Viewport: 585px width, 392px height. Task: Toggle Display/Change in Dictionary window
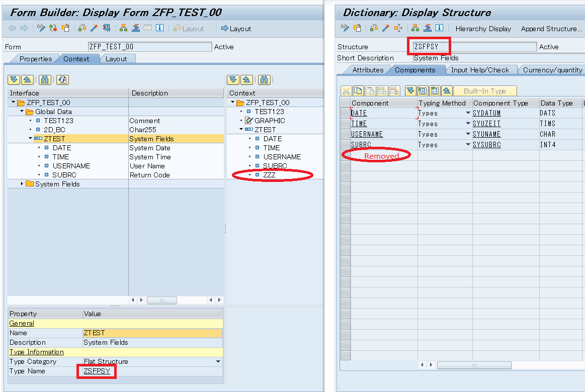pyautogui.click(x=345, y=28)
